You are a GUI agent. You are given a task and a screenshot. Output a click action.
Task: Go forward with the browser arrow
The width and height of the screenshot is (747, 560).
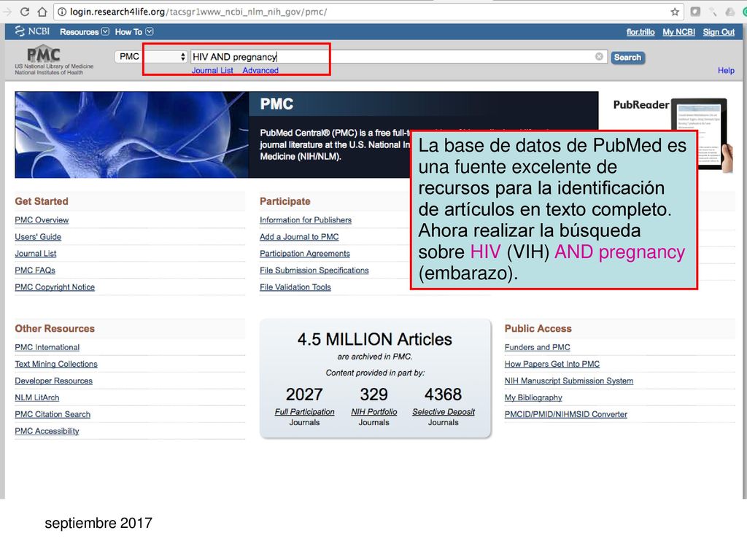click(x=7, y=12)
